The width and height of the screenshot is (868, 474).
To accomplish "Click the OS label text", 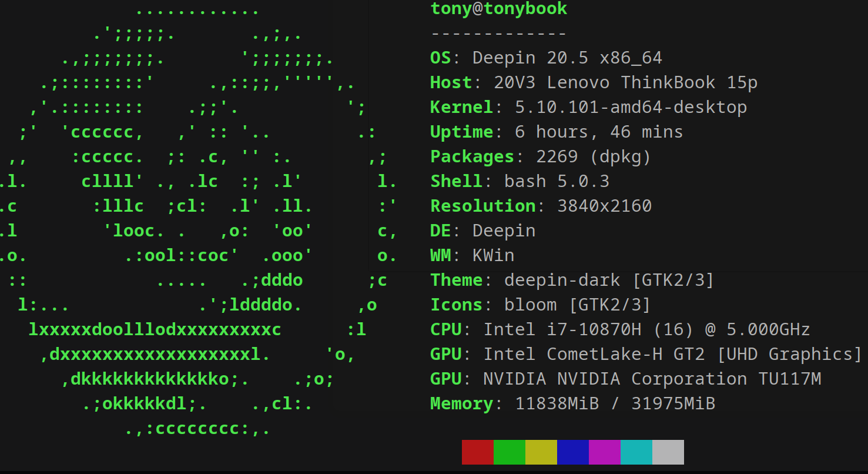I will click(440, 58).
